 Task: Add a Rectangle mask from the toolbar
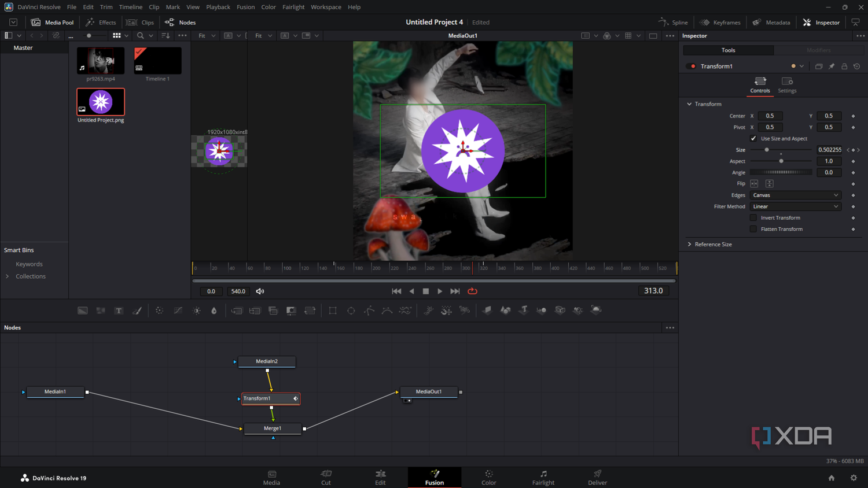[x=333, y=310]
